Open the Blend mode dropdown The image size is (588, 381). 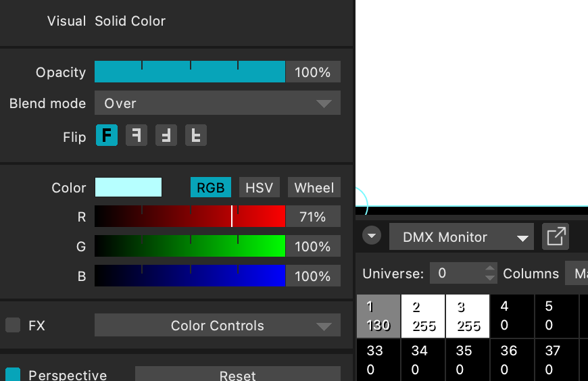pos(217,103)
